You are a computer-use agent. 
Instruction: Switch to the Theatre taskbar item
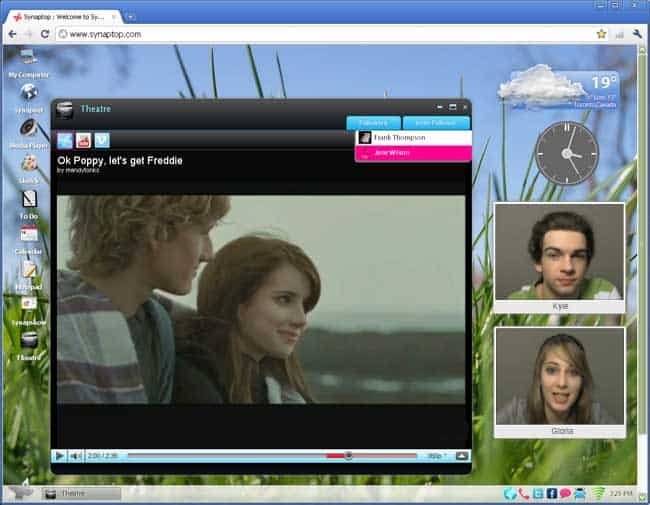[81, 493]
